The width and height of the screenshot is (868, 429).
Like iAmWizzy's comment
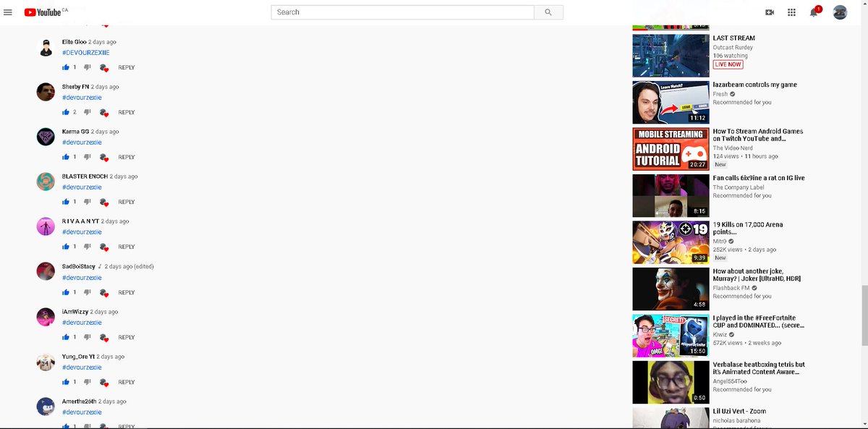point(66,337)
